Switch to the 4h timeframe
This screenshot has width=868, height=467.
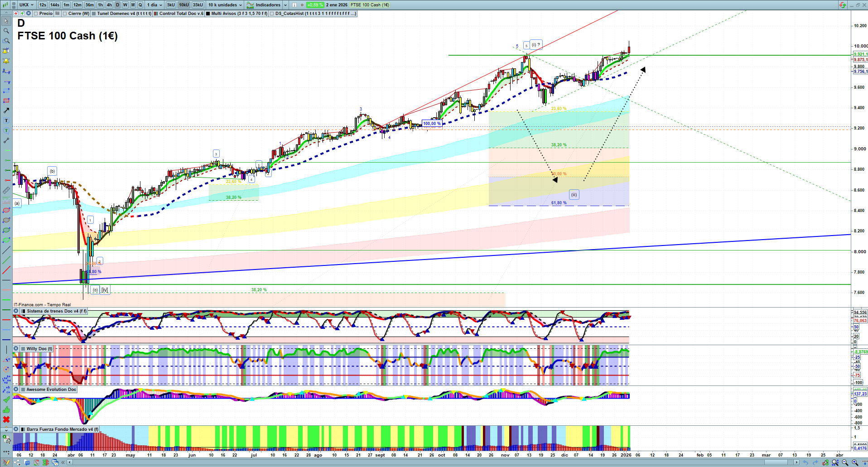(x=109, y=5)
